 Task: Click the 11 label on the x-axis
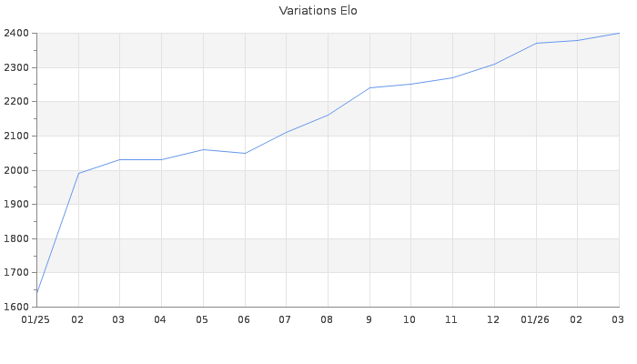pos(452,319)
